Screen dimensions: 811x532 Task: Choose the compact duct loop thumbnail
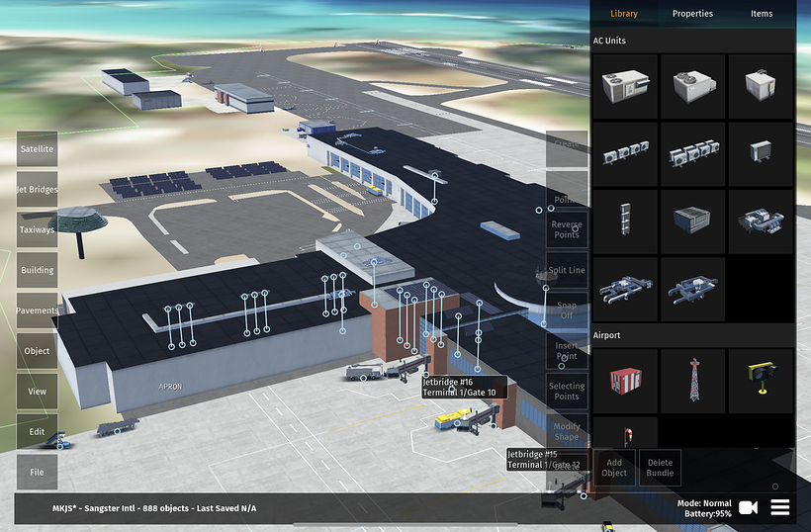693,290
